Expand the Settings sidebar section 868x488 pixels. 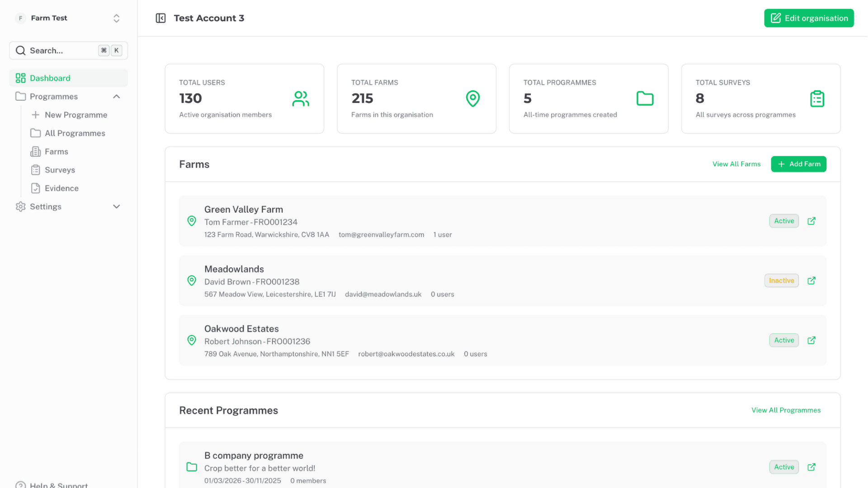click(x=116, y=206)
